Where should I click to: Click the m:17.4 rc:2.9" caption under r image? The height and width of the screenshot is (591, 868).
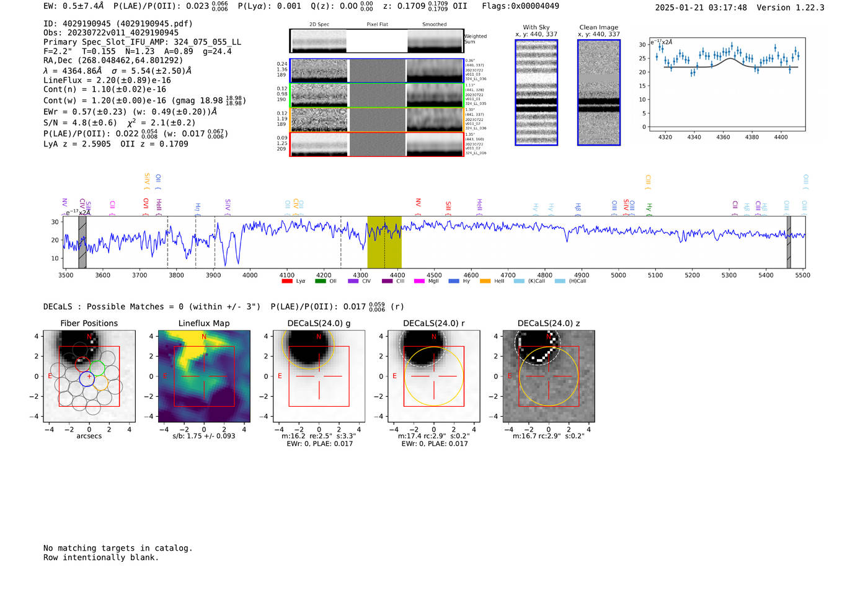click(x=434, y=436)
